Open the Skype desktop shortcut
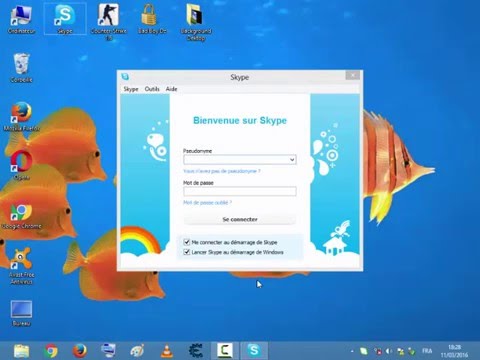This screenshot has width=480, height=360. coord(65,19)
